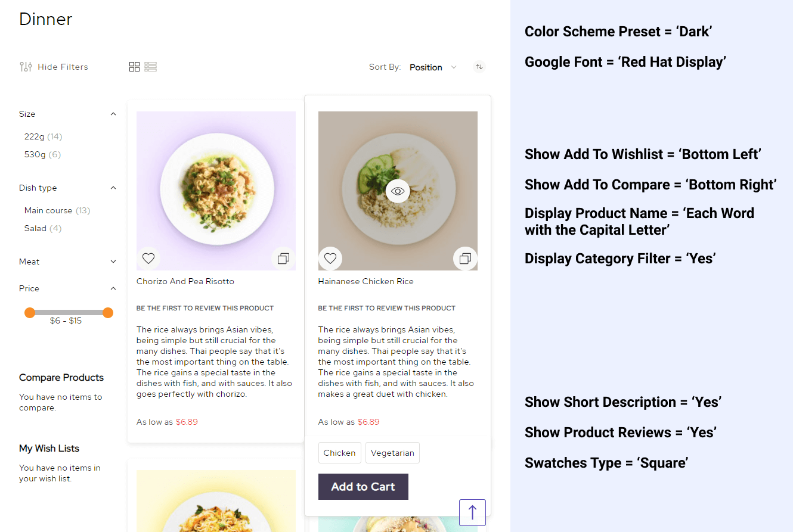The width and height of the screenshot is (793, 532).
Task: Click the sort direction arrows icon
Action: tap(479, 67)
